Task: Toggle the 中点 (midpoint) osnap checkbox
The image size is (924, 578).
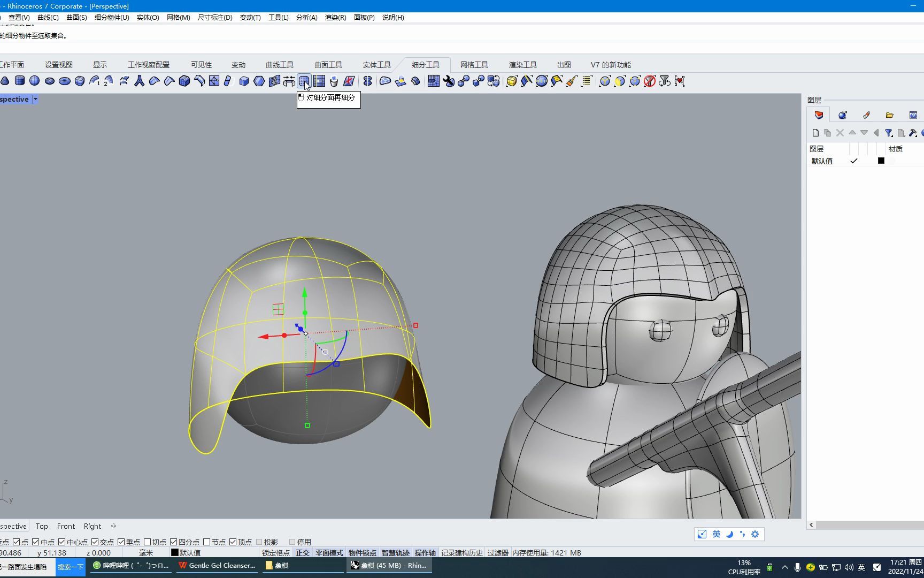Action: [36, 542]
